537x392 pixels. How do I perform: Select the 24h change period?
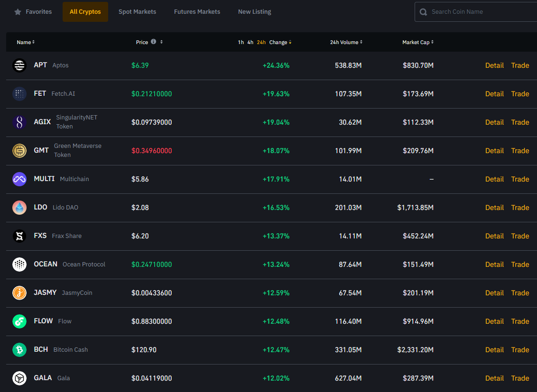click(x=261, y=42)
